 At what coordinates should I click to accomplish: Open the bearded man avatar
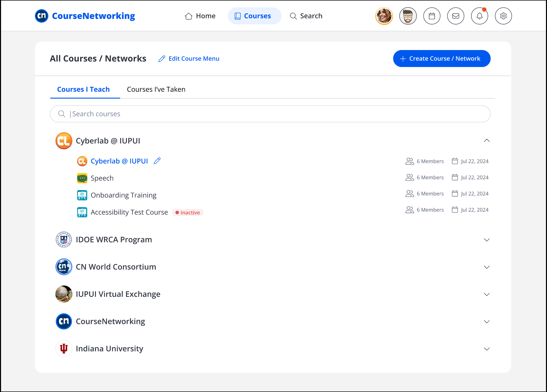click(408, 16)
